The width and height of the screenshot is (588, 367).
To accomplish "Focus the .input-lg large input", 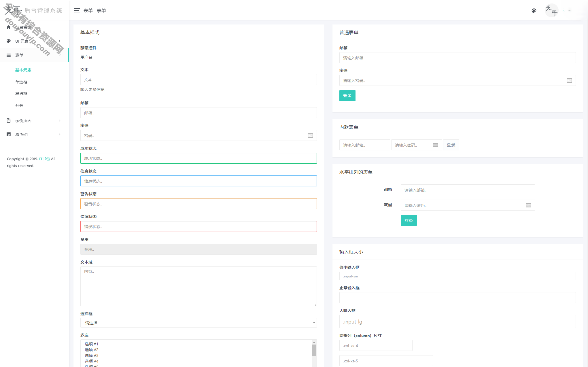I will pyautogui.click(x=457, y=321).
